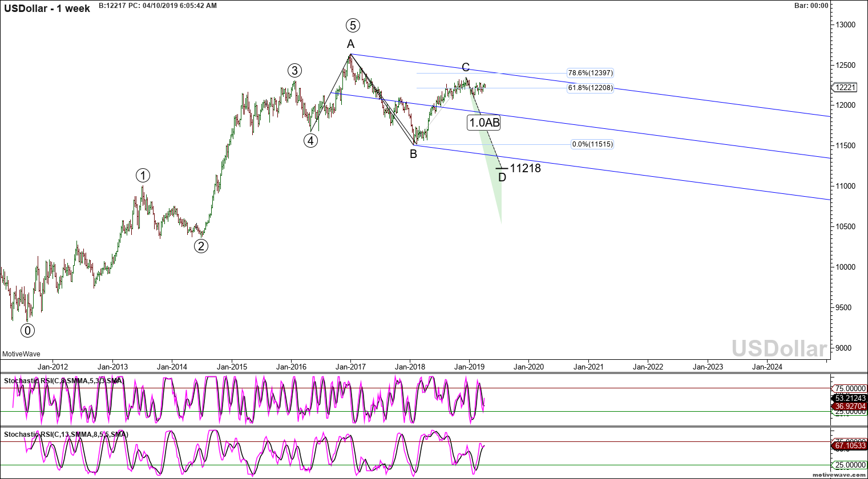Viewport: 868px width, 479px height.
Task: Select the circled 1 wave label
Action: pos(143,176)
